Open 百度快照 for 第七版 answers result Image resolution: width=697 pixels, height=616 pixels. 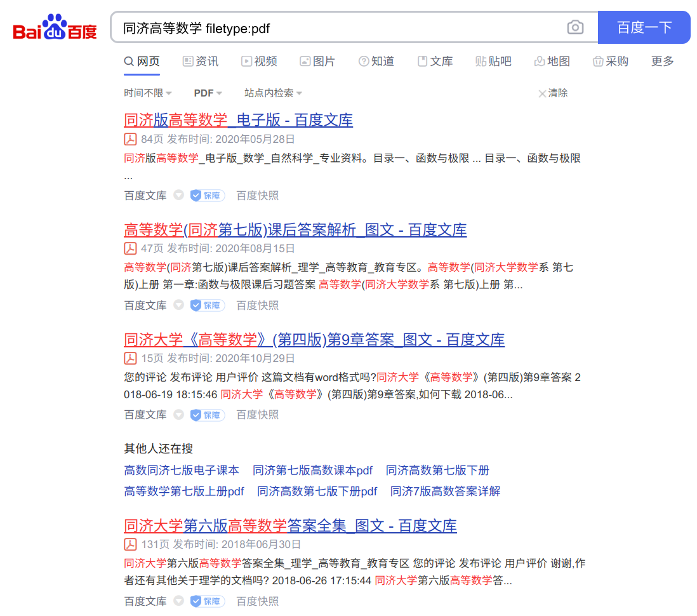pos(257,305)
